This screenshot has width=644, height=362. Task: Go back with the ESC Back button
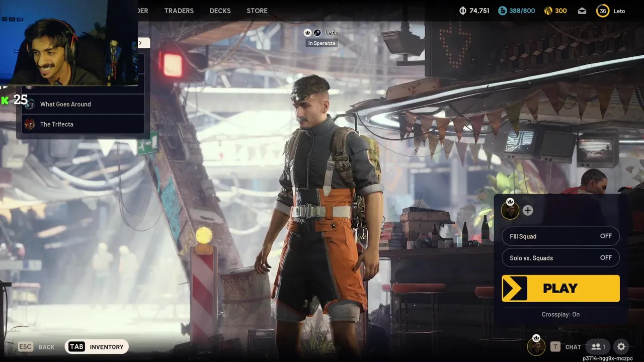click(36, 347)
